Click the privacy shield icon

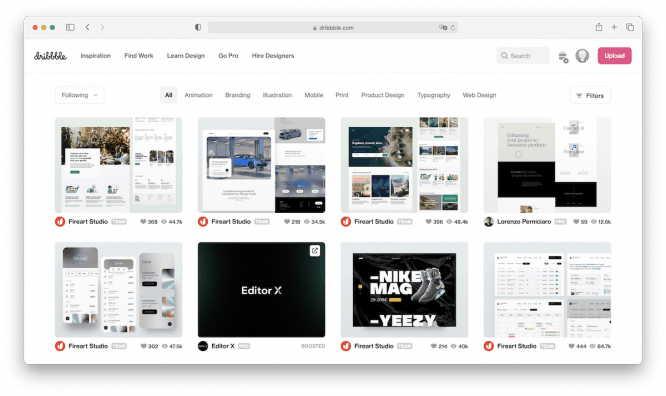[198, 27]
